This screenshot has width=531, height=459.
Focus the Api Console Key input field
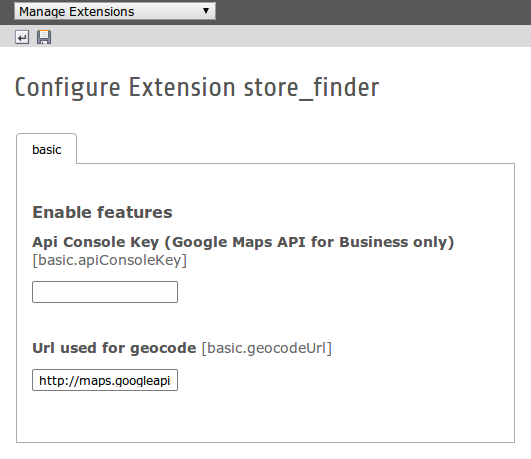pyautogui.click(x=105, y=292)
